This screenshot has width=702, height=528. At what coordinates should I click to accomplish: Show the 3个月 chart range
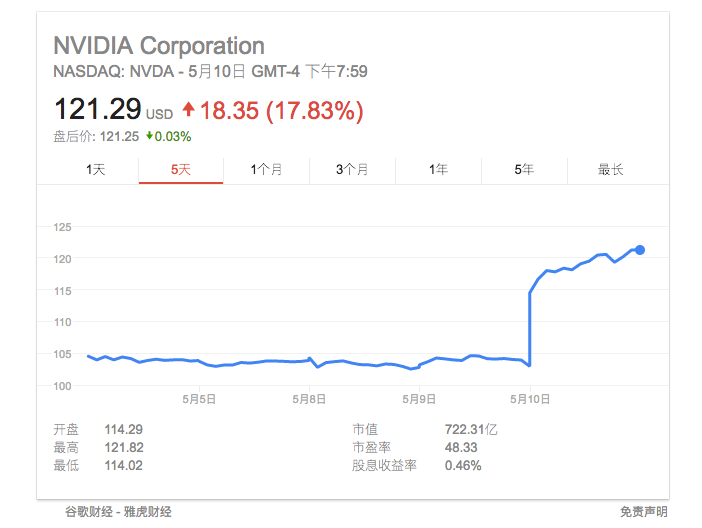click(x=353, y=170)
